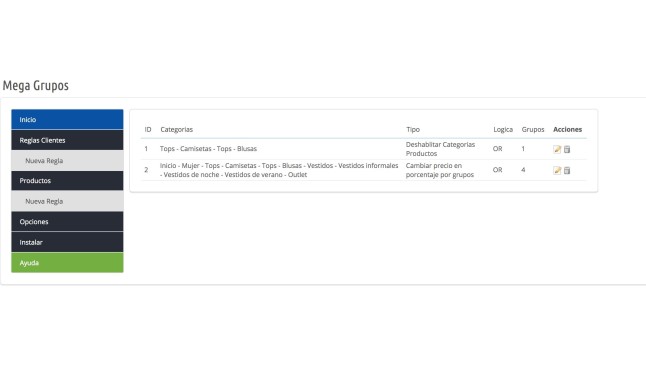Click the OR value in row 1

(497, 149)
